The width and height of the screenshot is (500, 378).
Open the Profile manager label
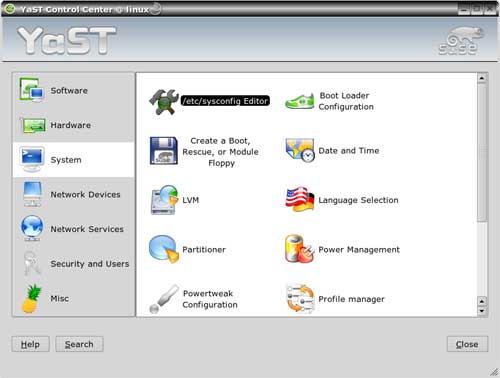pyautogui.click(x=351, y=299)
